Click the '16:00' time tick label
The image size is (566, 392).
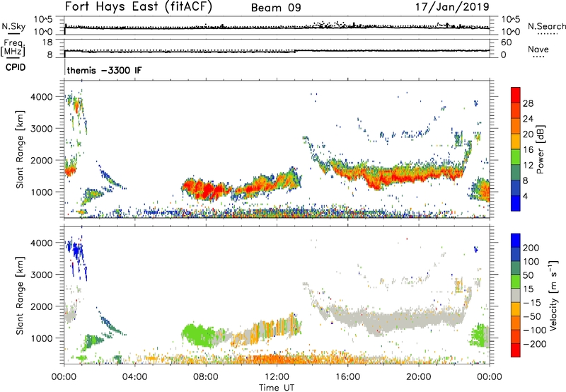[347, 377]
